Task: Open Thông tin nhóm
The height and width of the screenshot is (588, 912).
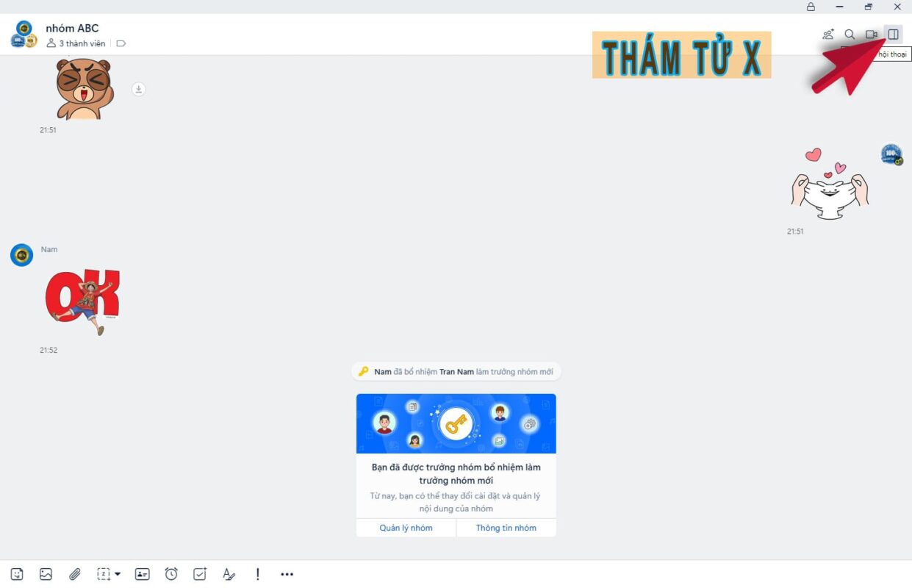Action: click(x=506, y=528)
